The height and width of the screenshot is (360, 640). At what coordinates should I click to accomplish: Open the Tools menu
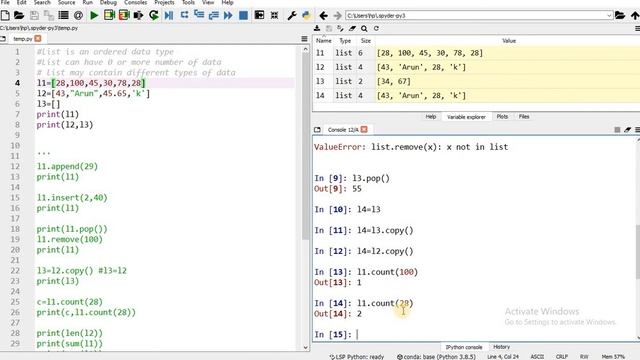point(188,2)
